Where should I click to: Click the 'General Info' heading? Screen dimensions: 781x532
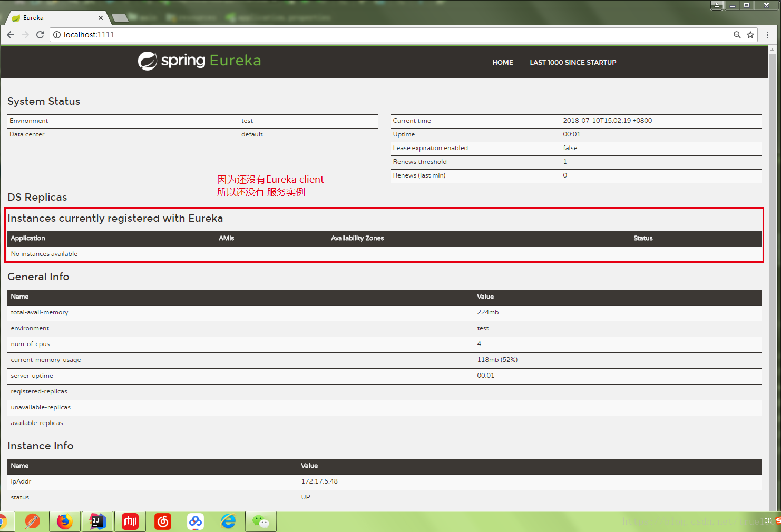pos(38,277)
